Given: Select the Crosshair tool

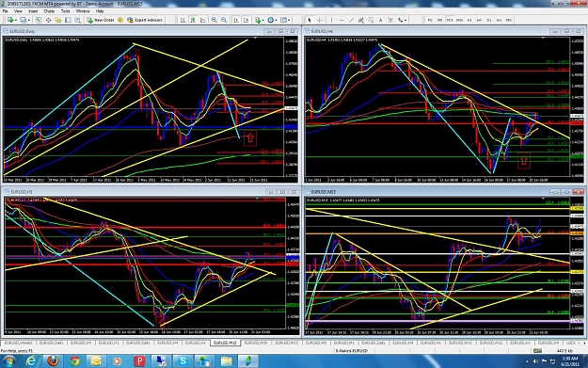Looking at the screenshot, I should [x=320, y=20].
